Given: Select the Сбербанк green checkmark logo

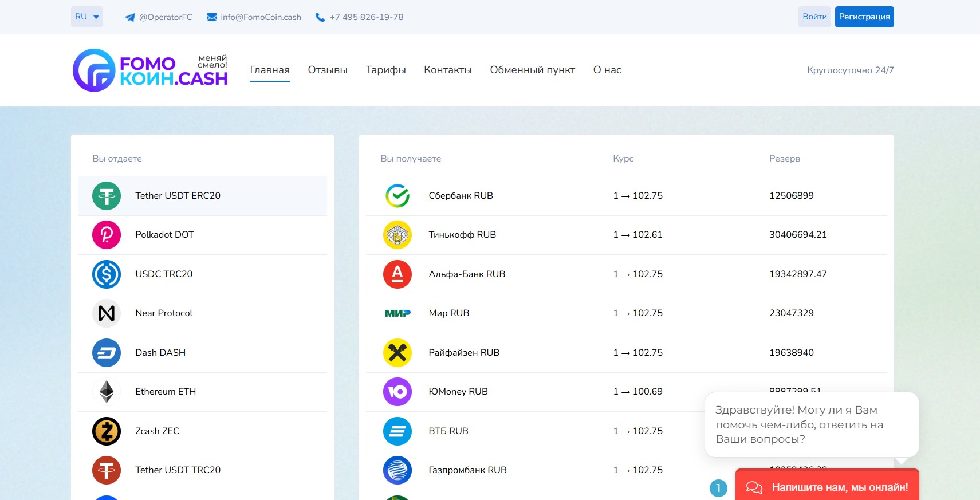Looking at the screenshot, I should pyautogui.click(x=397, y=196).
